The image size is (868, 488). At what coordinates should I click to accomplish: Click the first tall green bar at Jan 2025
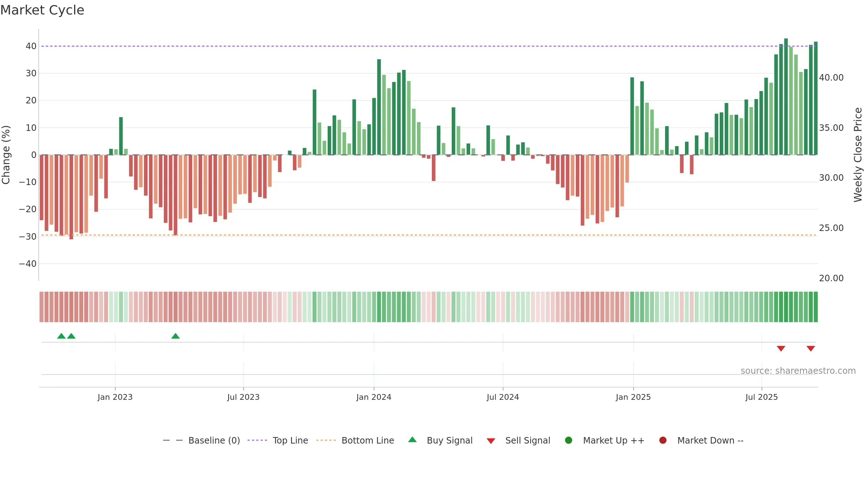click(632, 116)
